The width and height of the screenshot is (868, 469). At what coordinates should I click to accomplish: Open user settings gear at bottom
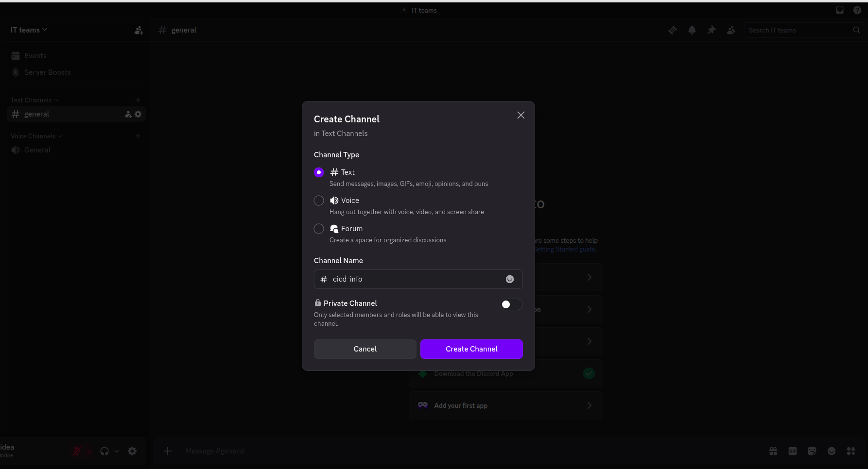[x=132, y=451]
